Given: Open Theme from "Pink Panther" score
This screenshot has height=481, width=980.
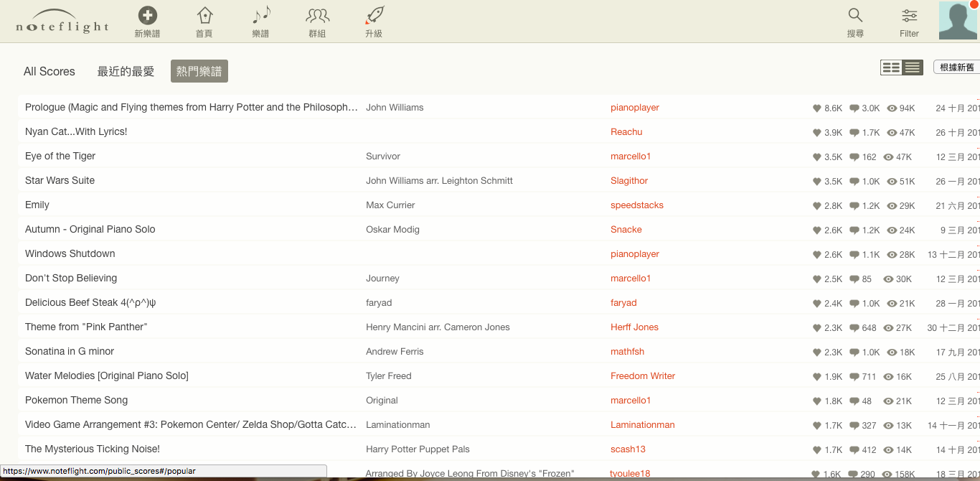Looking at the screenshot, I should point(86,327).
